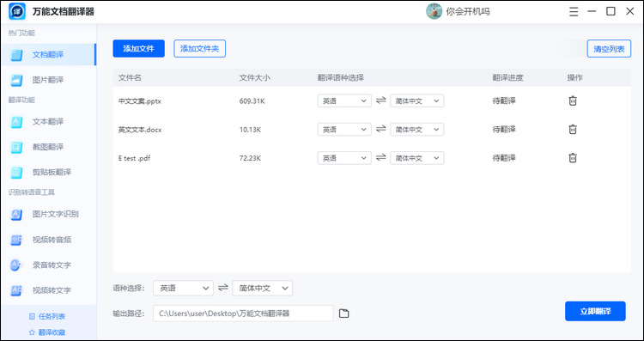Open target language dropdown for 中文文案.pptx
Image resolution: width=644 pixels, height=341 pixels.
point(416,100)
